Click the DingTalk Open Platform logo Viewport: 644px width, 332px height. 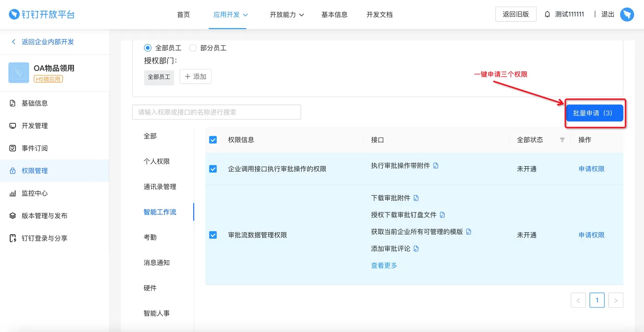coord(42,14)
